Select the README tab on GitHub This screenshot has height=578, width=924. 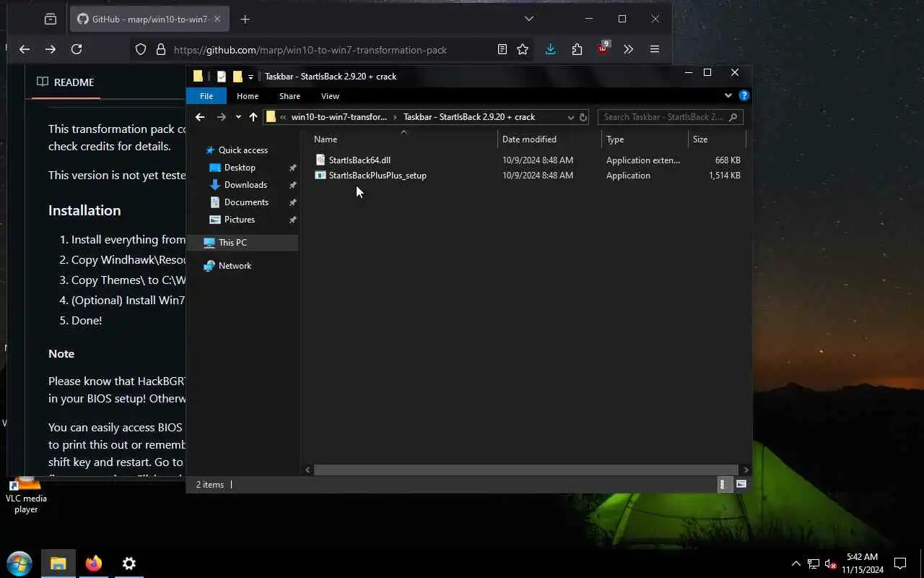click(66, 82)
